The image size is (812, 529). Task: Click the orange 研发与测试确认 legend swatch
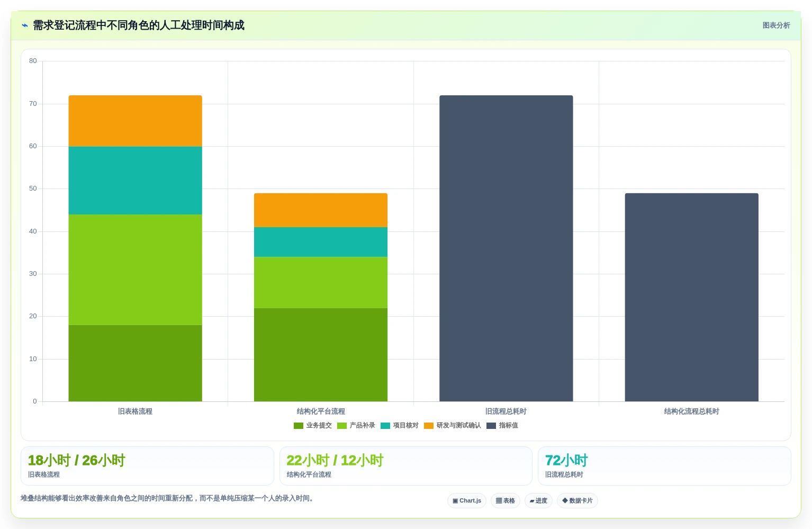[x=429, y=426]
